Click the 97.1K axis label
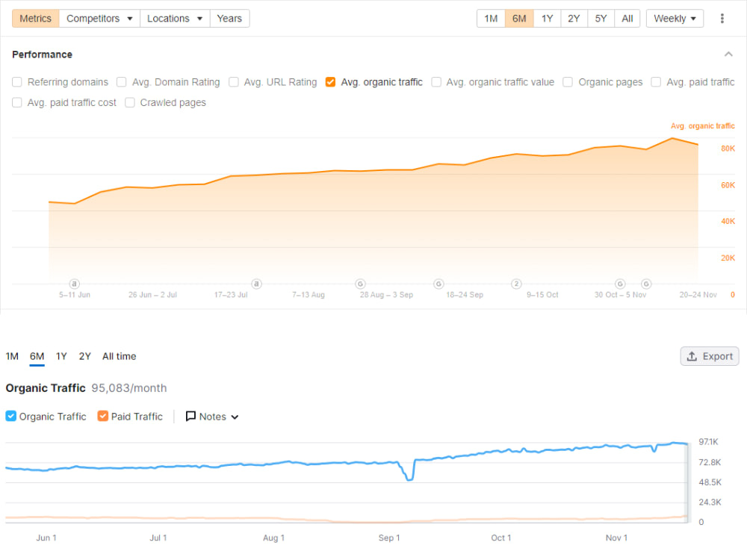Viewport: 747px width, 560px height. tap(708, 442)
